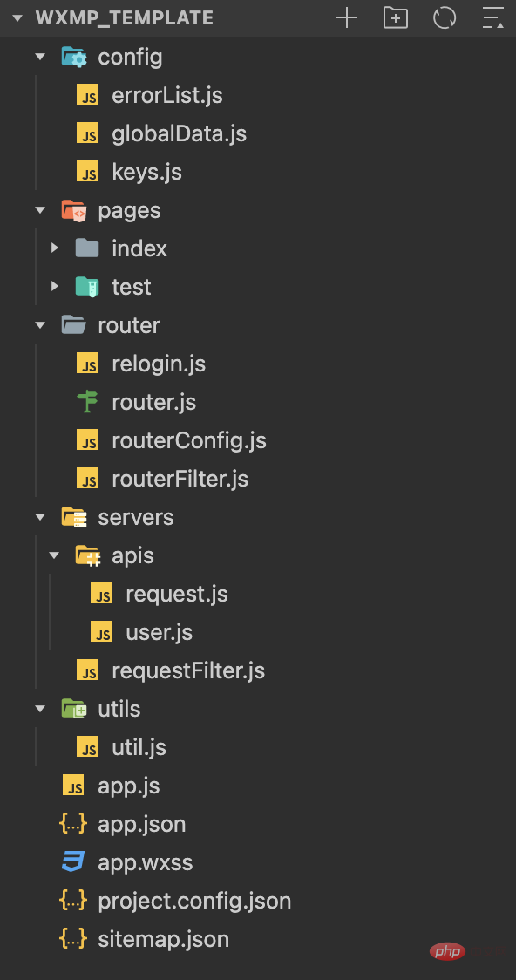The height and width of the screenshot is (980, 516).
Task: Click the test folder flask icon
Action: (87, 287)
